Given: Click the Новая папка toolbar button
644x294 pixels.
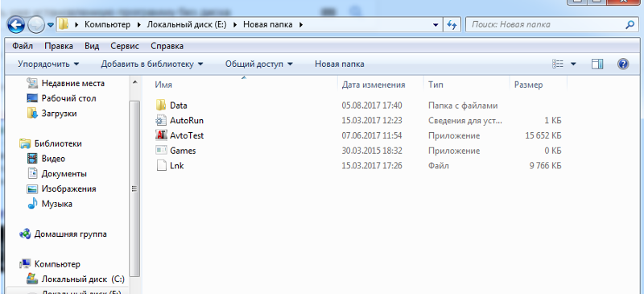Looking at the screenshot, I should [x=339, y=64].
